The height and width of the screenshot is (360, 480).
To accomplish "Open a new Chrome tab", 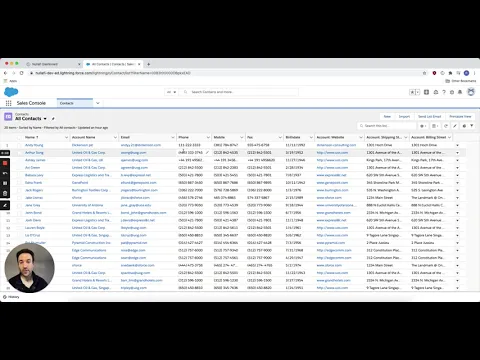I will 149,64.
